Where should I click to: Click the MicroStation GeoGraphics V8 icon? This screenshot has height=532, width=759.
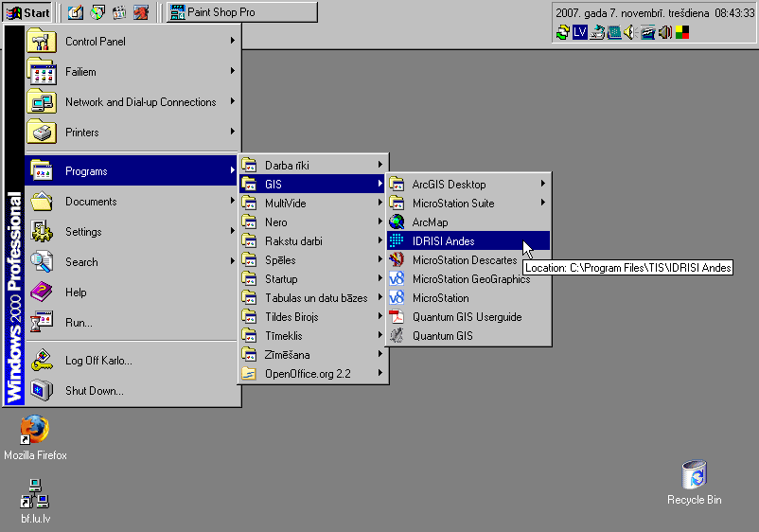click(397, 278)
